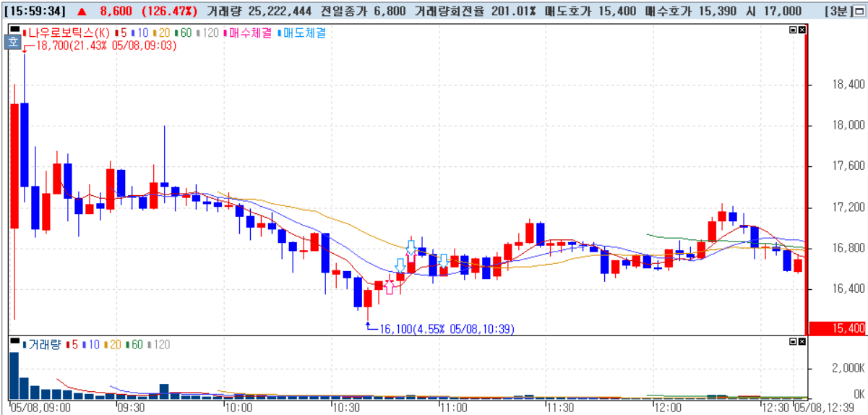The height and width of the screenshot is (415, 868).
Task: Click the 8,600 price change value
Action: 118,12
